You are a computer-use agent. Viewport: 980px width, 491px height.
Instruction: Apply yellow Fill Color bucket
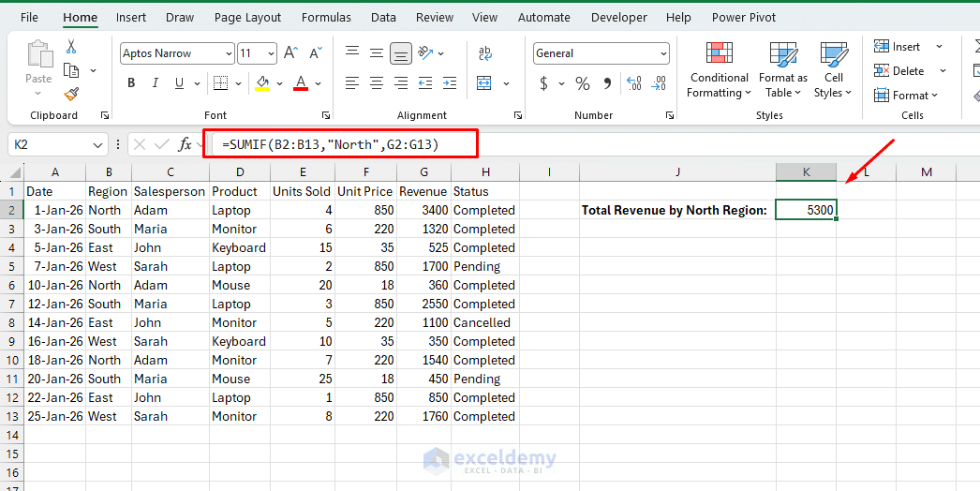click(x=262, y=83)
